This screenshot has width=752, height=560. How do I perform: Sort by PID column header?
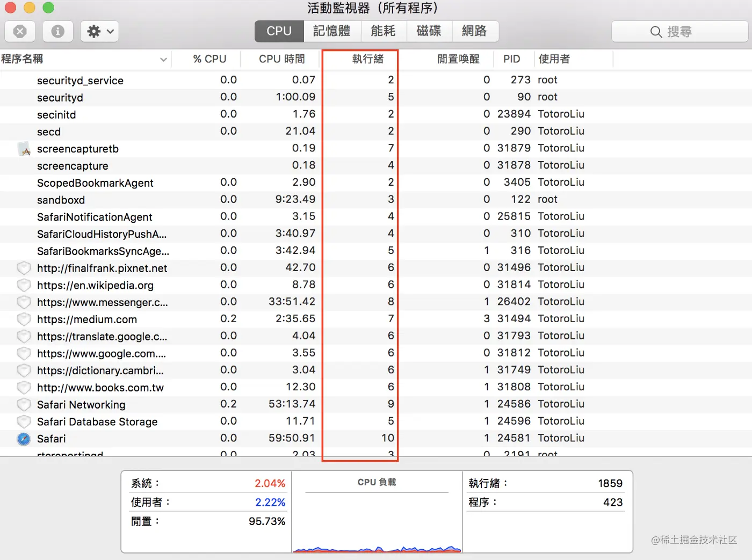pos(511,59)
